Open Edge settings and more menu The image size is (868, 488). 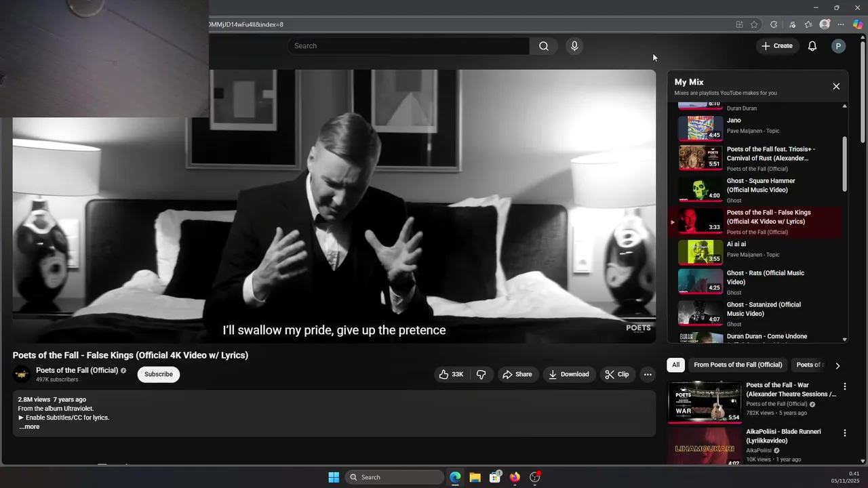click(x=841, y=24)
